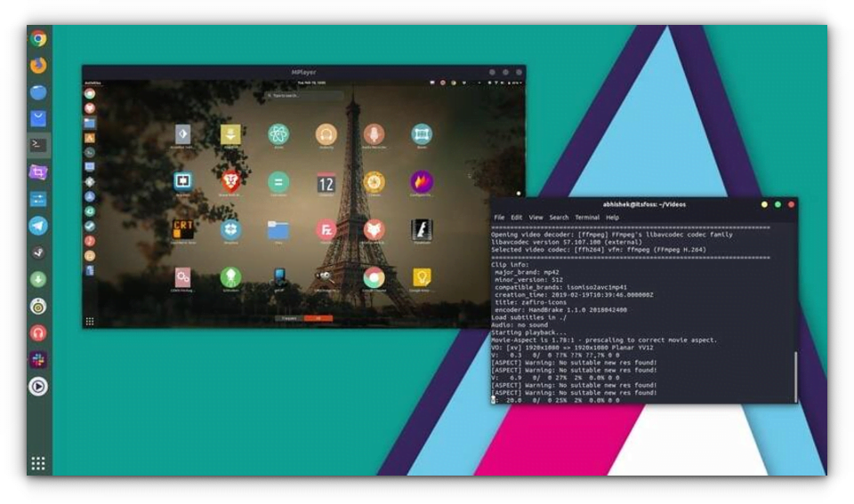Image resolution: width=854 pixels, height=504 pixels.
Task: Click 'Audio: no sound' line in terminal
Action: click(520, 324)
